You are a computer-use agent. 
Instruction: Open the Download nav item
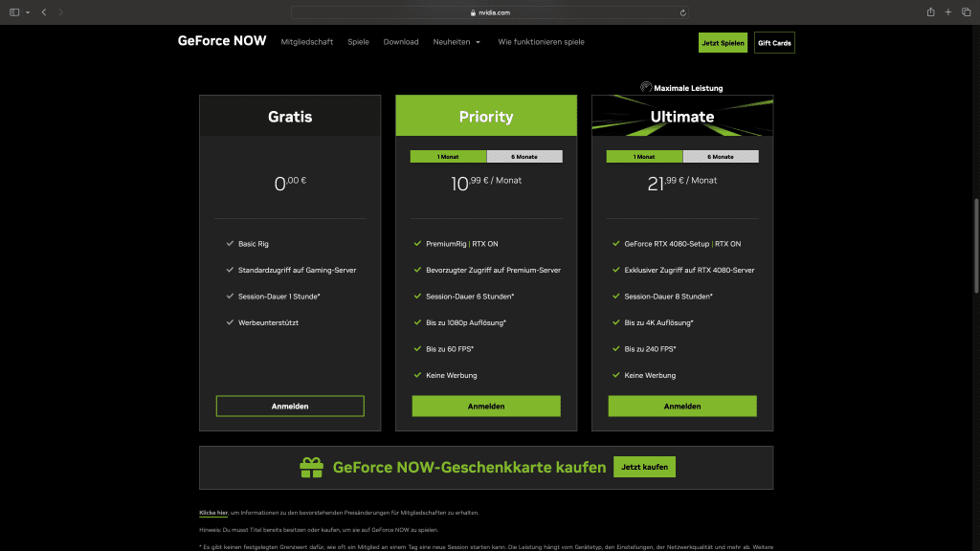click(x=401, y=42)
